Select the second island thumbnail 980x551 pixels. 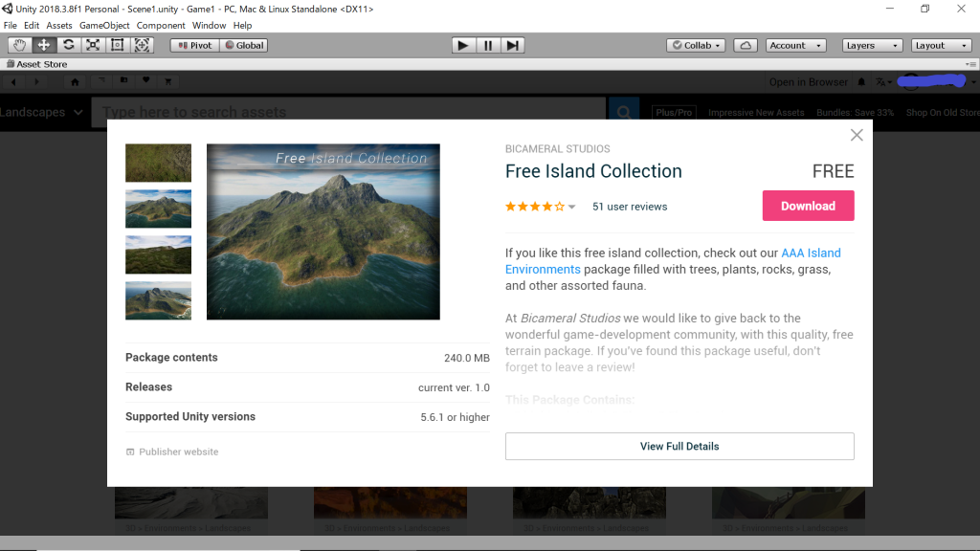[x=158, y=209]
